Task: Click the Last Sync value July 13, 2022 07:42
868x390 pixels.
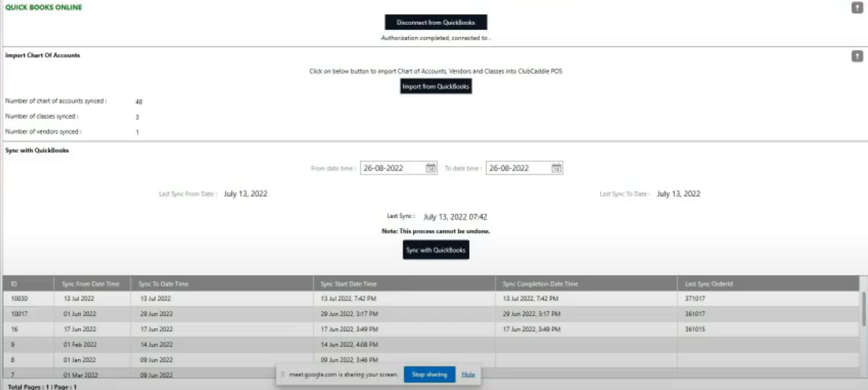Action: [x=455, y=217]
